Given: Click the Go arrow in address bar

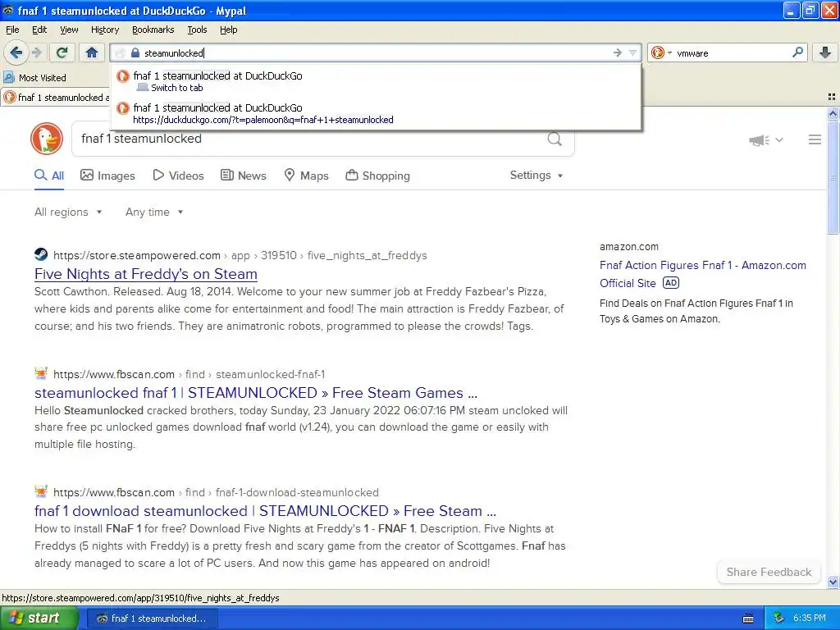Looking at the screenshot, I should tap(617, 52).
